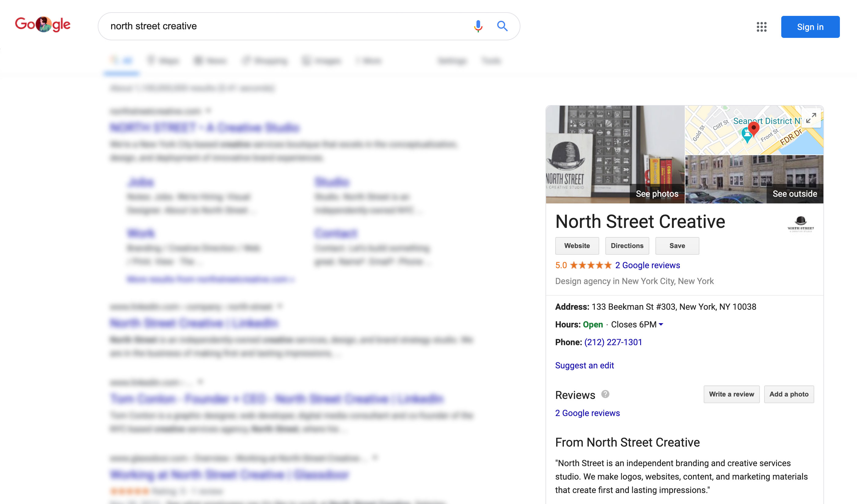Open the Reviews help question icon
This screenshot has width=857, height=504.
tap(605, 394)
